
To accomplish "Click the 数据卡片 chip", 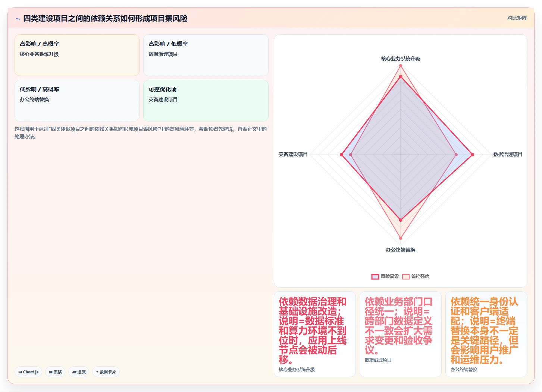I will [x=106, y=372].
